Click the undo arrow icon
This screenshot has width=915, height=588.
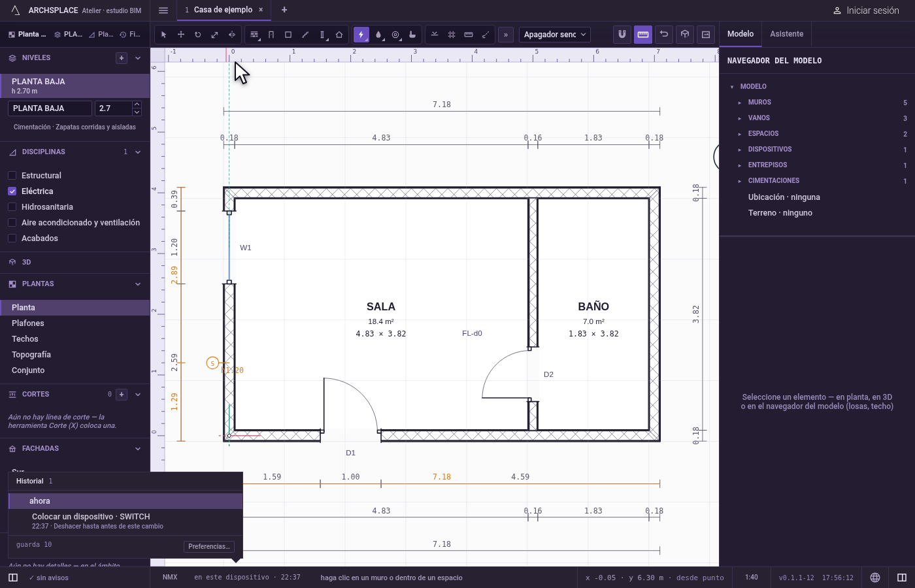(664, 35)
